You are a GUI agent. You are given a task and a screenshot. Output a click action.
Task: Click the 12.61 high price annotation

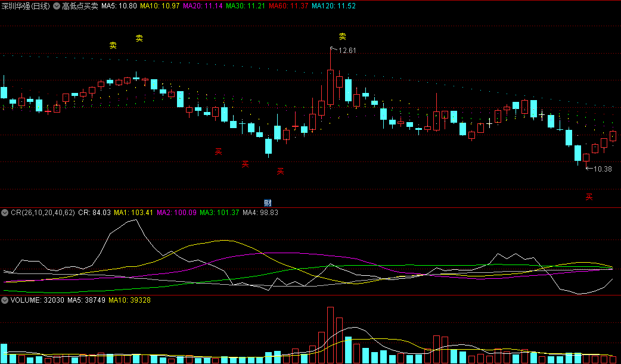(347, 51)
